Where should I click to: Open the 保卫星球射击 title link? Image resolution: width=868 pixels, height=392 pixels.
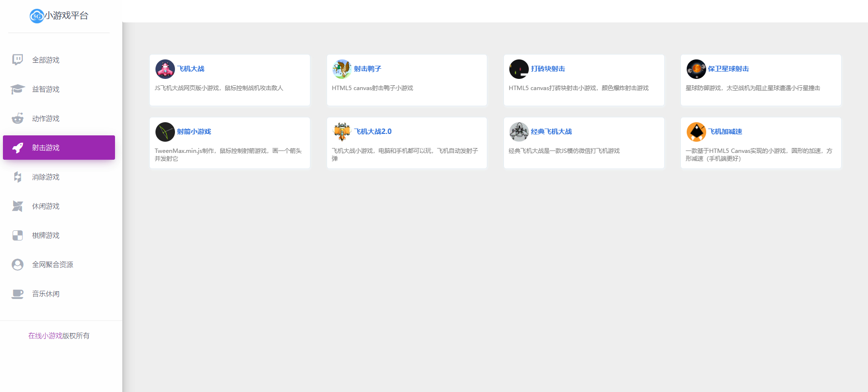(x=729, y=69)
